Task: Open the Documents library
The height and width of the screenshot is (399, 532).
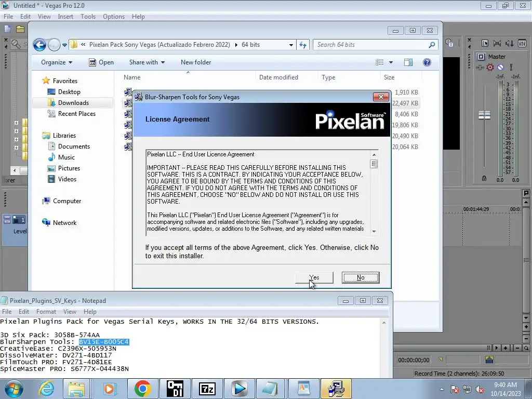Action: (74, 146)
